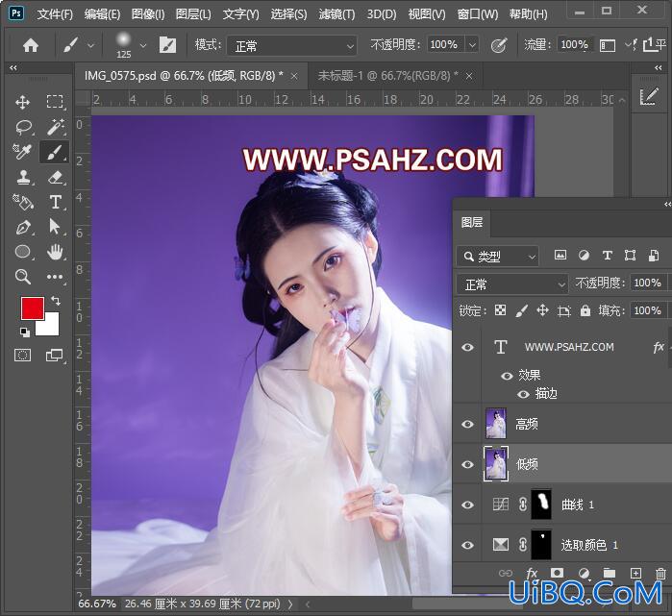
Task: Set the red foreground color swatch
Action: 32,307
